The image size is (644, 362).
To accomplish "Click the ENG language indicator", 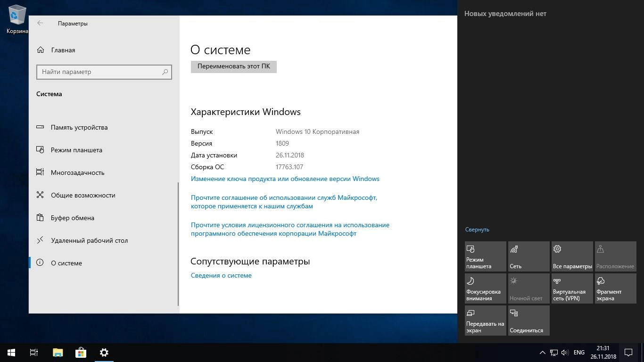I will click(x=579, y=353).
